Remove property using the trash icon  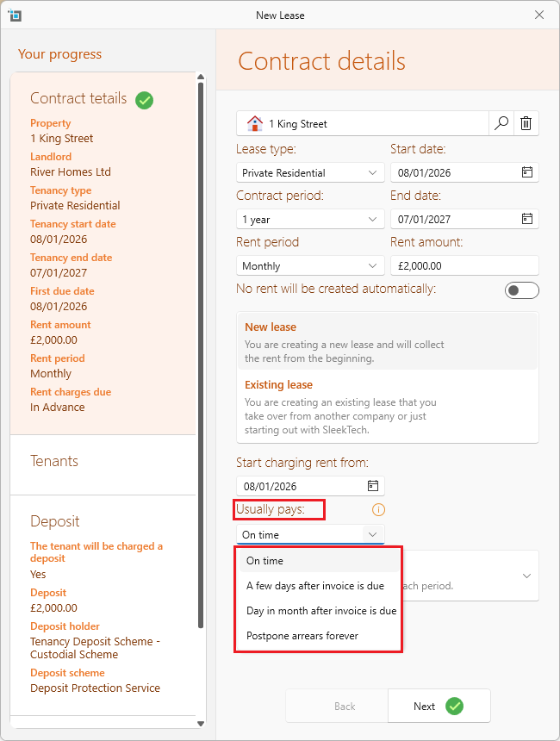tap(526, 123)
